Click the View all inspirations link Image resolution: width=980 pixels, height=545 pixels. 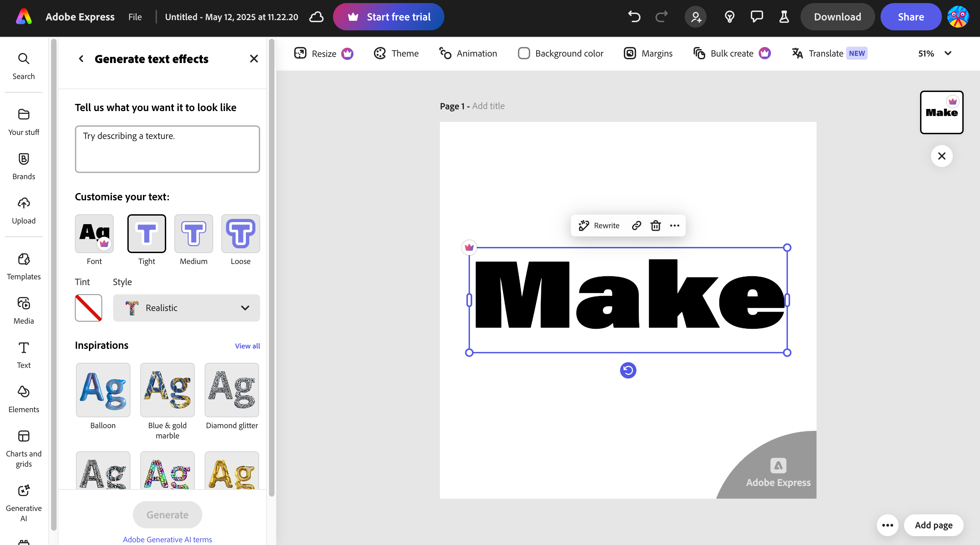247,346
